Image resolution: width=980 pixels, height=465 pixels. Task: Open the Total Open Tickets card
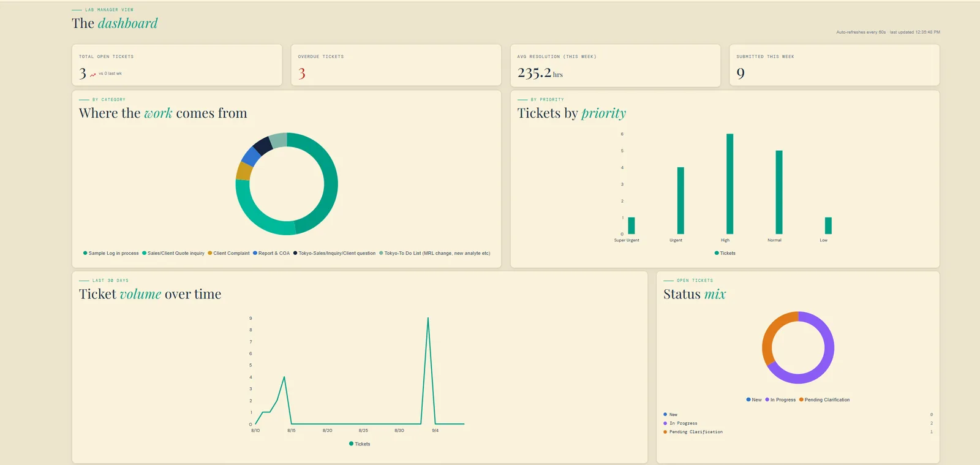pos(177,65)
